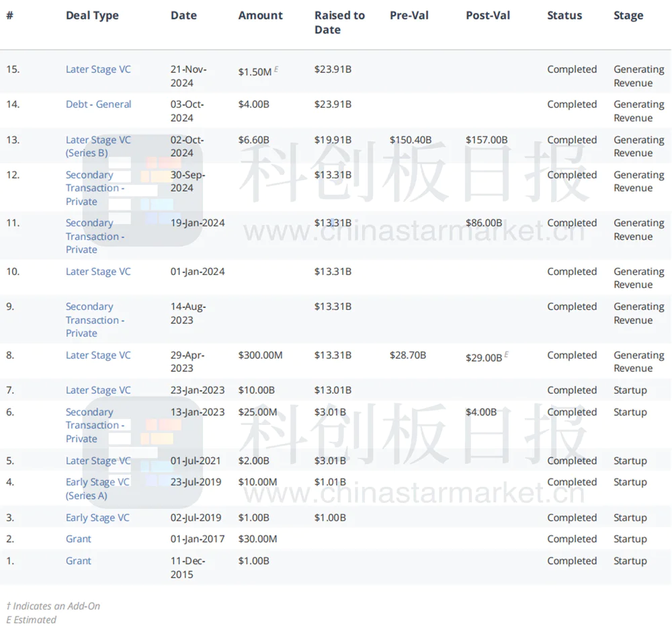Open Later Stage VC deal dated 01-Jan-2024
This screenshot has height=628, width=672.
[x=98, y=272]
